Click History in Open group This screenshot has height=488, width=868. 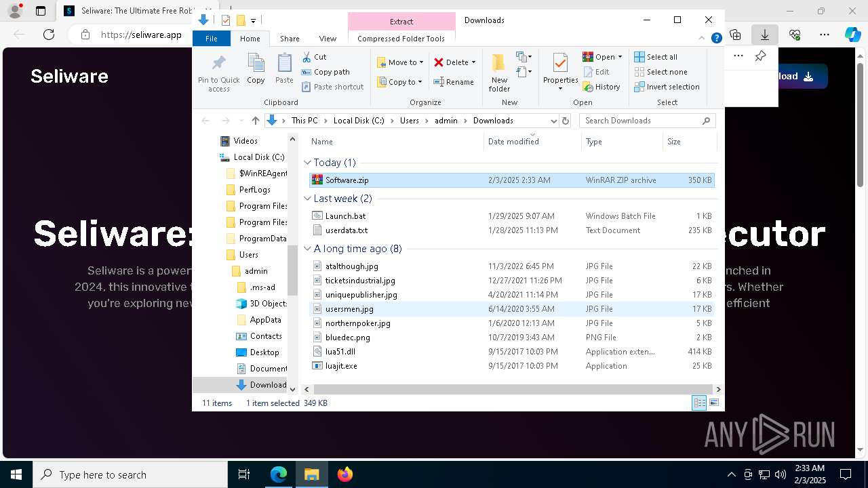click(x=601, y=87)
